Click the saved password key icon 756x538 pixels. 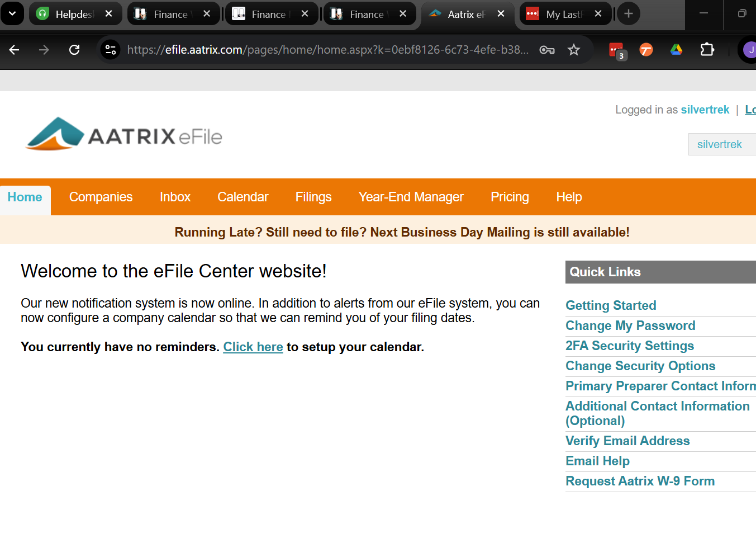(x=547, y=50)
